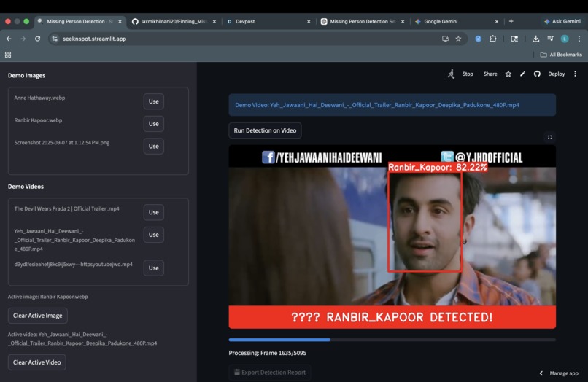This screenshot has width=588, height=382.
Task: Open the browser extensions puzzle icon
Action: point(492,39)
